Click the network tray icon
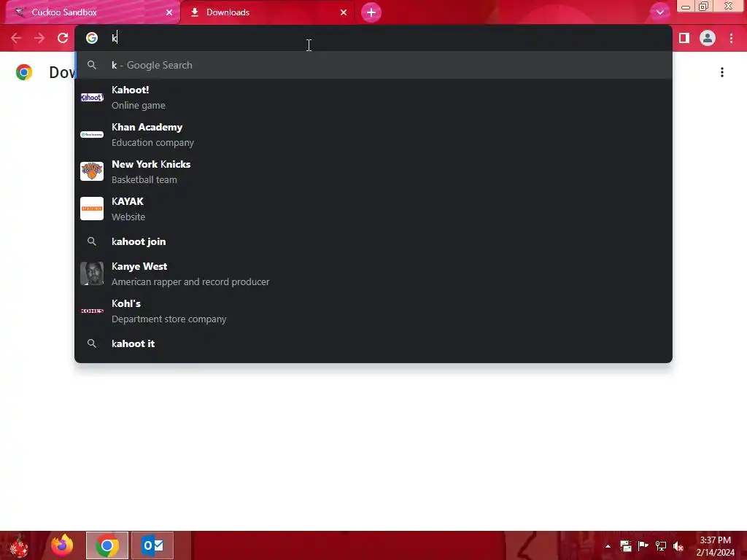The width and height of the screenshot is (747, 560). click(661, 546)
